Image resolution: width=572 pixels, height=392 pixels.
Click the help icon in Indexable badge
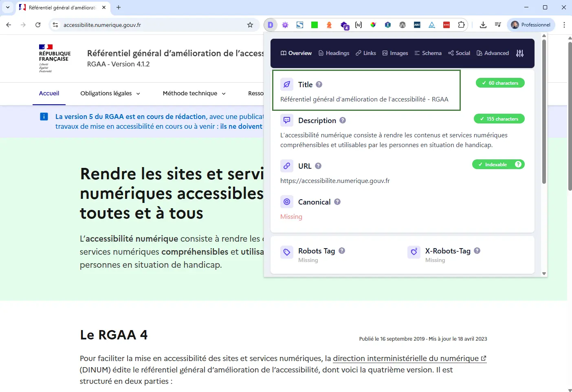(518, 164)
